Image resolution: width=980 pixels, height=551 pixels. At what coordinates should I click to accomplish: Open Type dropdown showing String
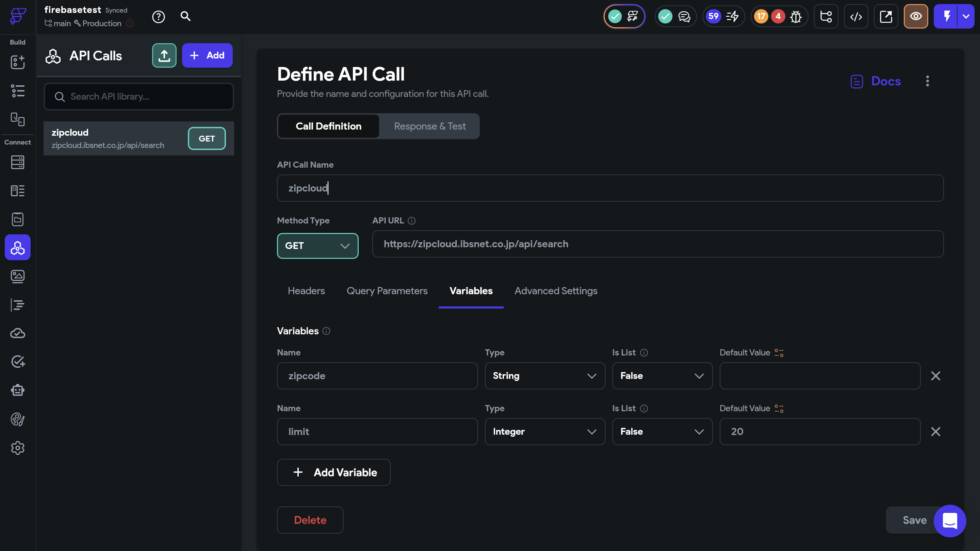click(x=544, y=376)
